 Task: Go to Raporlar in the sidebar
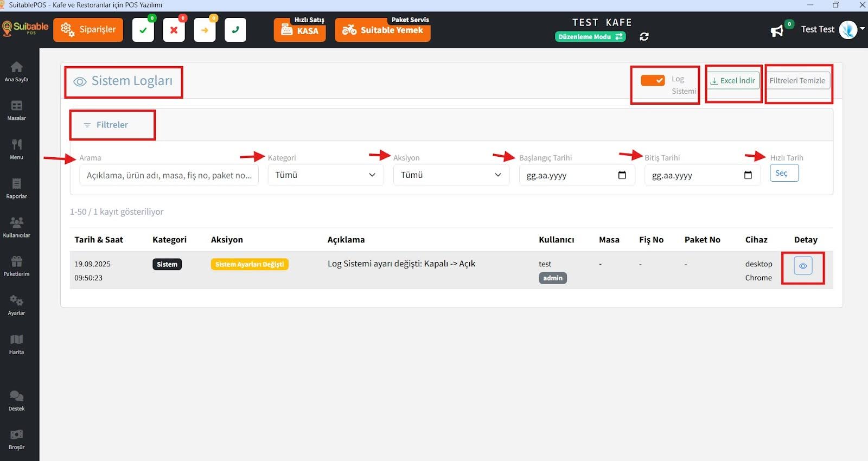point(16,188)
